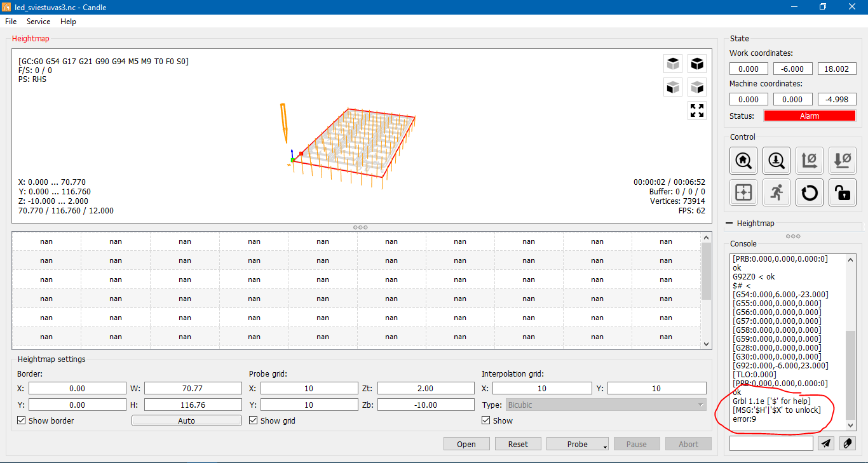
Task: Fit the 3D view with the expand-arrows icon
Action: (x=697, y=111)
